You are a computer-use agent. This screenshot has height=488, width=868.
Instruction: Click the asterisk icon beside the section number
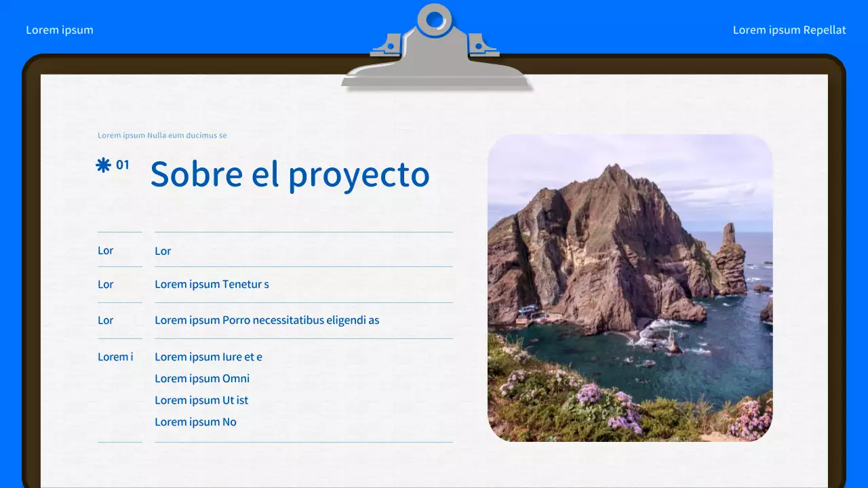click(102, 164)
